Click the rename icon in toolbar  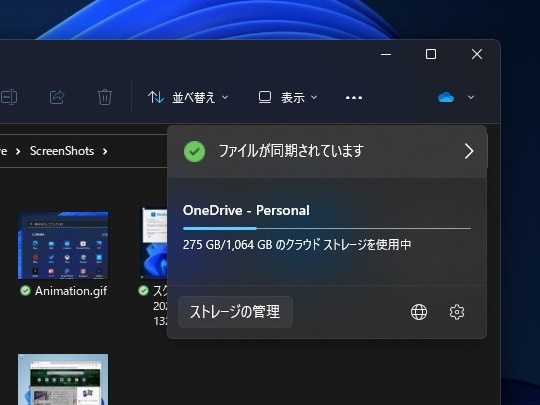point(9,97)
